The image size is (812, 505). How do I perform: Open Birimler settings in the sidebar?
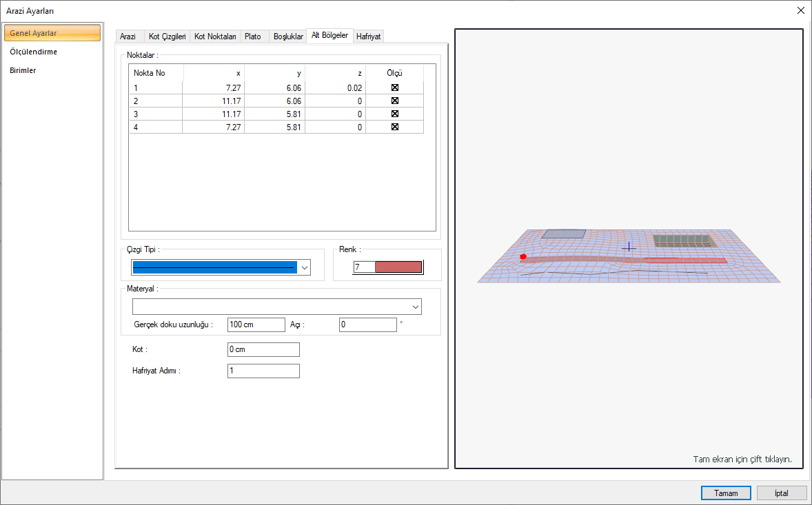point(23,70)
